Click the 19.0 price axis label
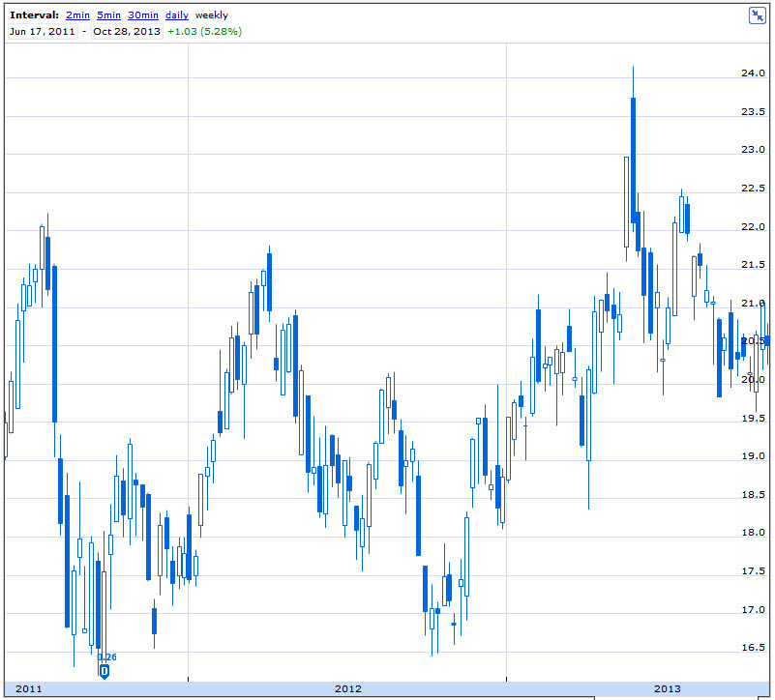This screenshot has height=700, width=775. click(x=753, y=456)
